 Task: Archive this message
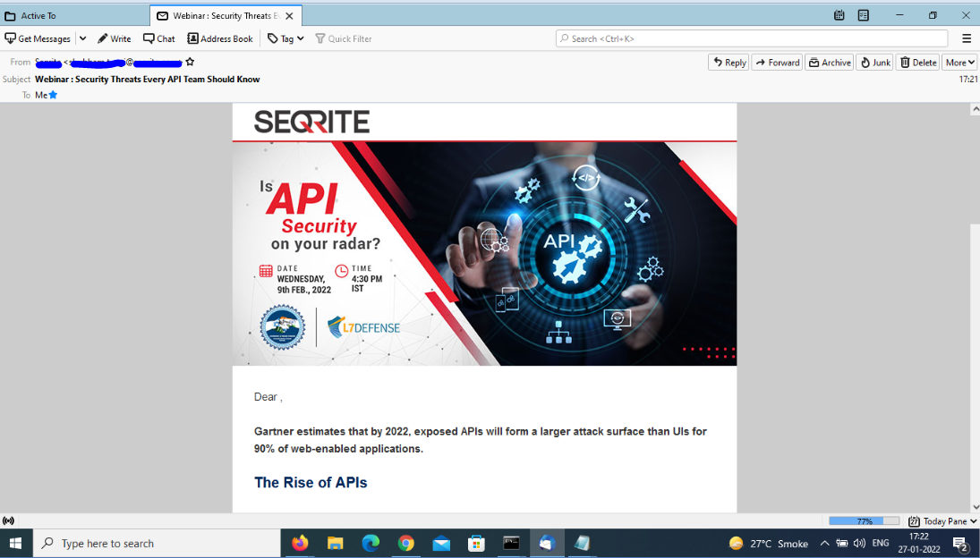pos(830,63)
